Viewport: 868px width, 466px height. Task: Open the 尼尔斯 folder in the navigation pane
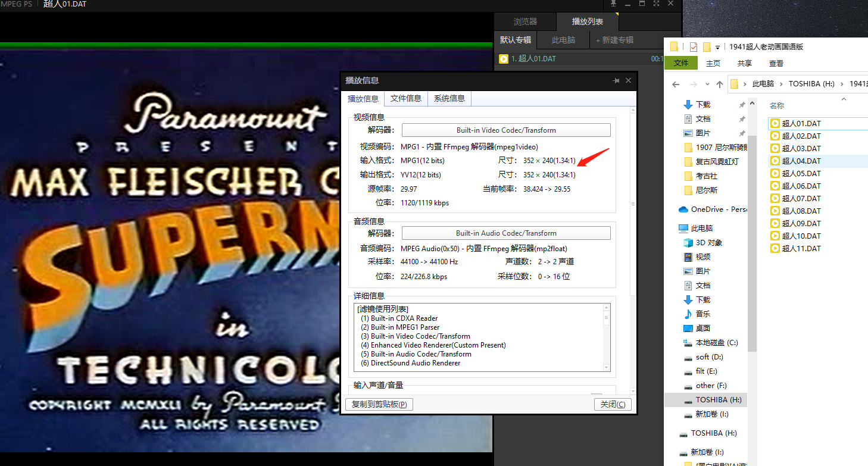(707, 190)
